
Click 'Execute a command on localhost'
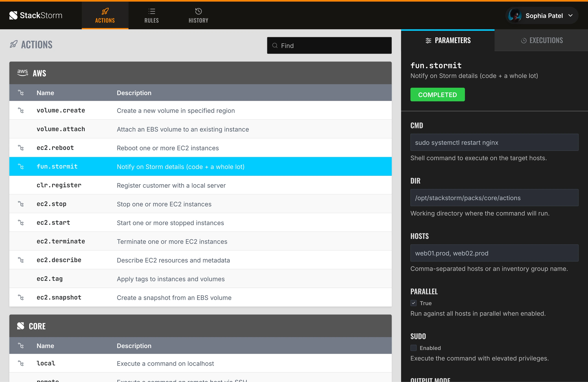[165, 363]
